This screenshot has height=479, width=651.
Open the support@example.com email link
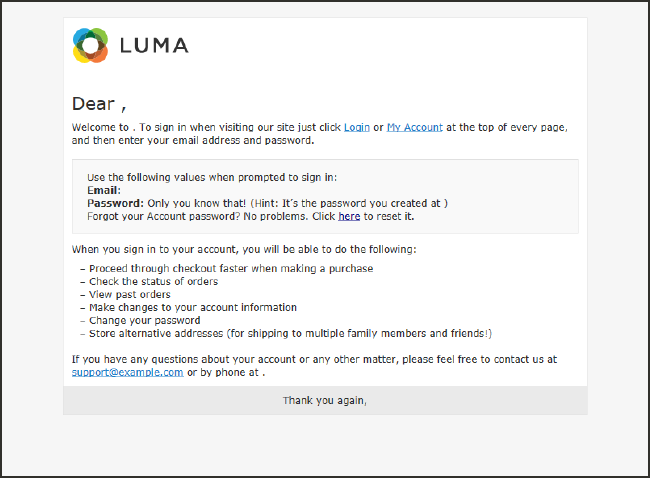coord(127,372)
